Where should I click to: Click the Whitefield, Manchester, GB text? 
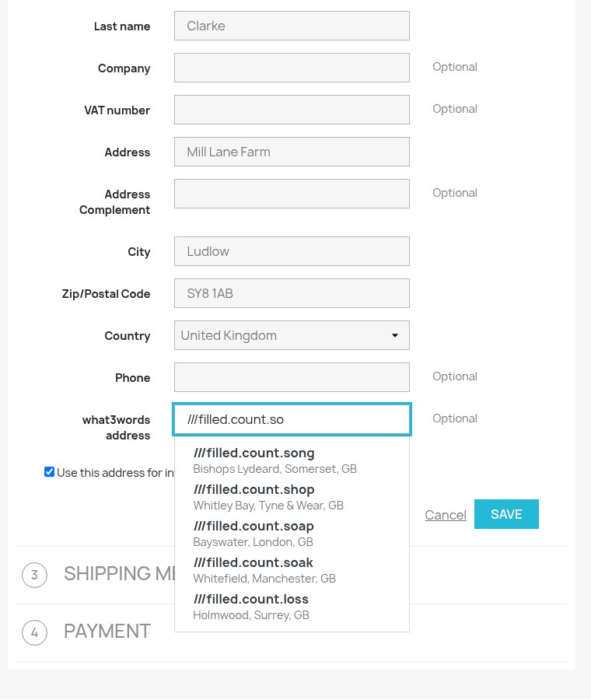tap(264, 579)
